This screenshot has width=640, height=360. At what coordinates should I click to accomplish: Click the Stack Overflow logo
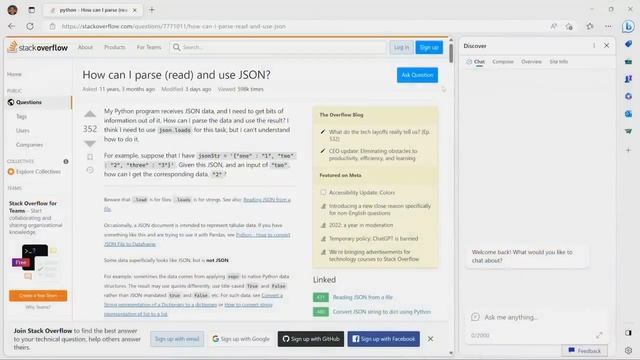(38, 47)
